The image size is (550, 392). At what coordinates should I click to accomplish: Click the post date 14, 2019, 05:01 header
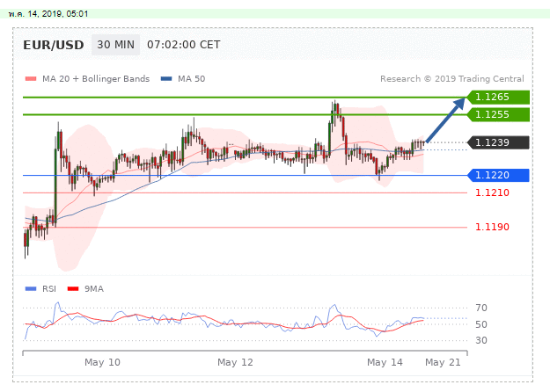(x=48, y=14)
